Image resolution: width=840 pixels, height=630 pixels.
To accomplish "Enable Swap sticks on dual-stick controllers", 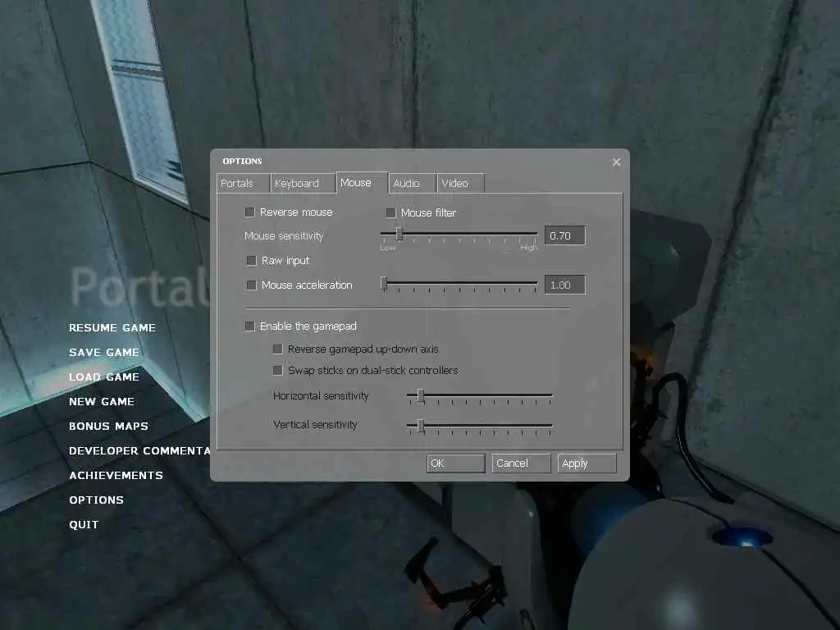I will click(277, 370).
